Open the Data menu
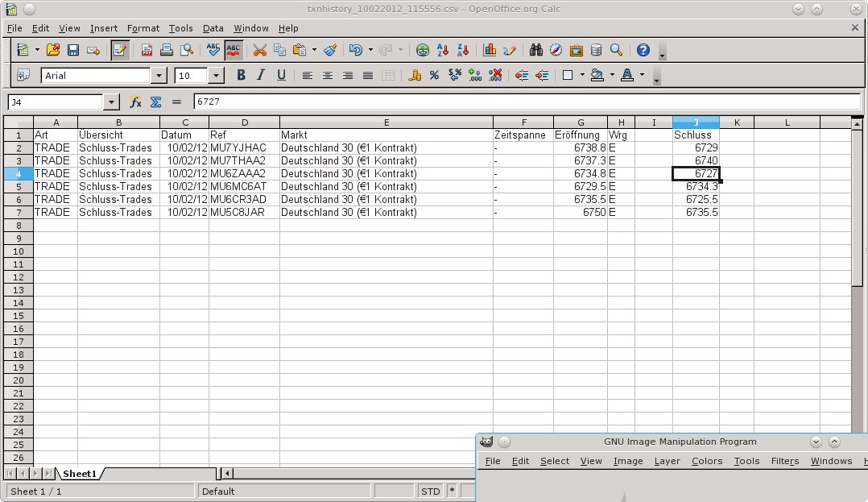 pyautogui.click(x=213, y=28)
